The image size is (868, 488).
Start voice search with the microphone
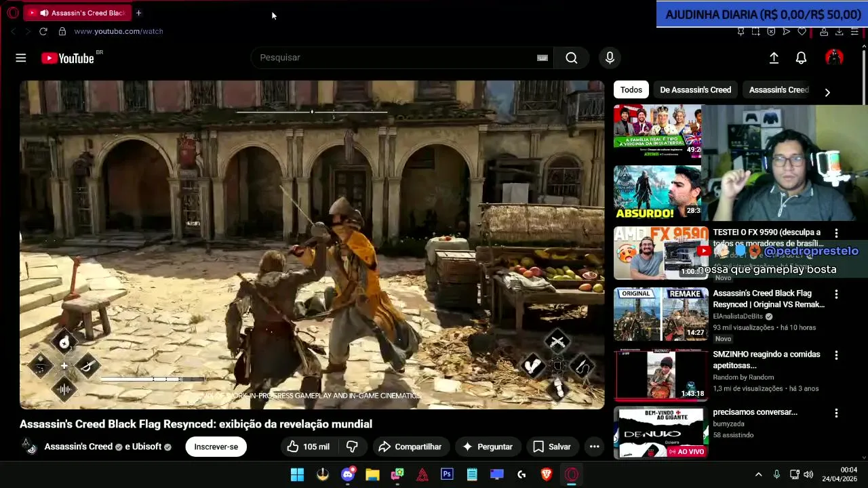point(610,58)
